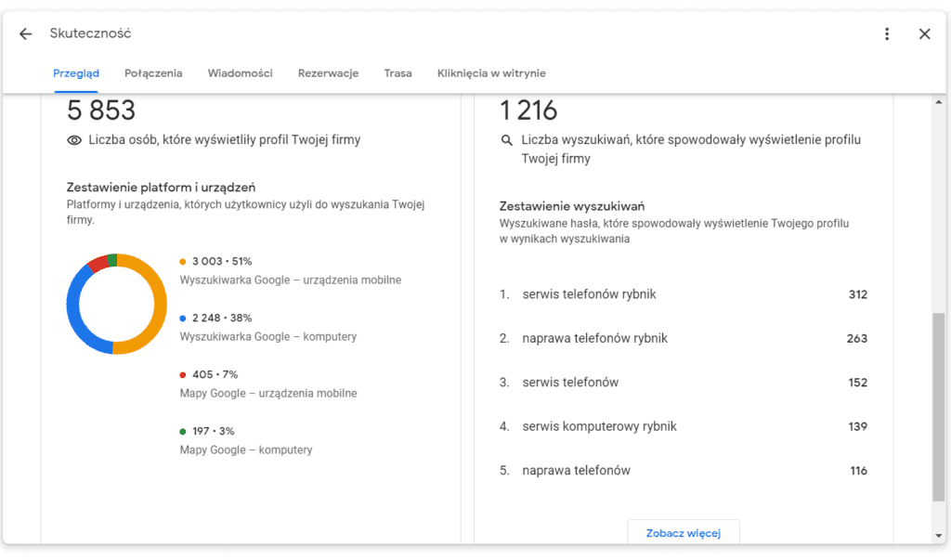Select search term 'serwis komputerowy rybnik'
The height and width of the screenshot is (560, 951).
(x=599, y=426)
